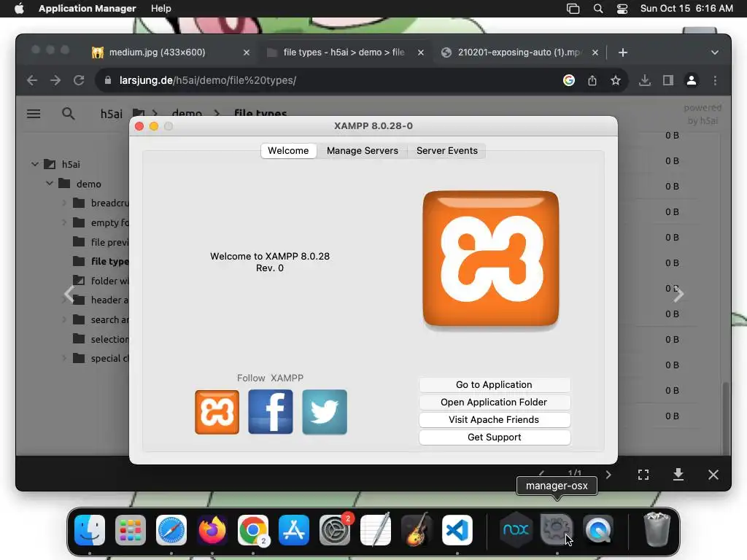747x560 pixels.
Task: Select the Welcome tab in XAMPP
Action: [x=288, y=150]
